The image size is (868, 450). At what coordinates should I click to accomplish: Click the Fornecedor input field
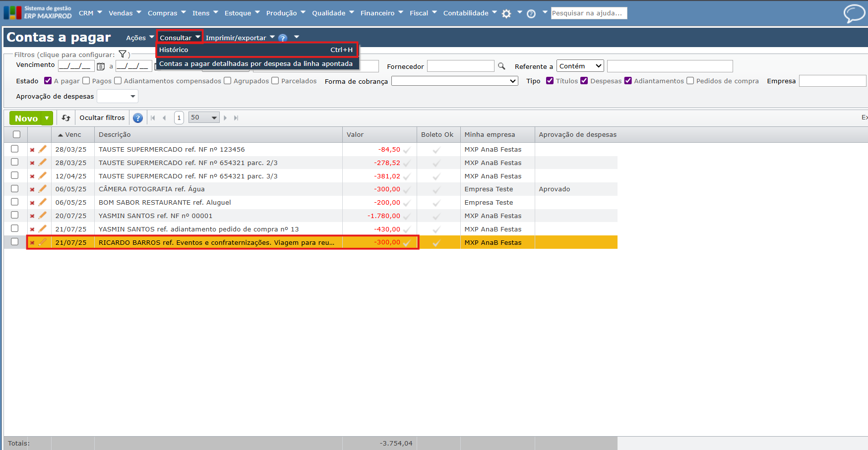click(461, 66)
